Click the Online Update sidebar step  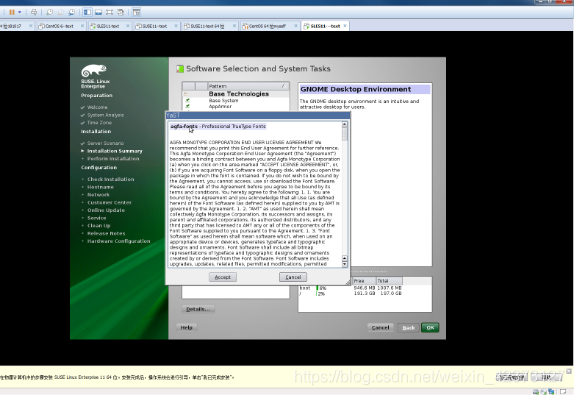[106, 210]
